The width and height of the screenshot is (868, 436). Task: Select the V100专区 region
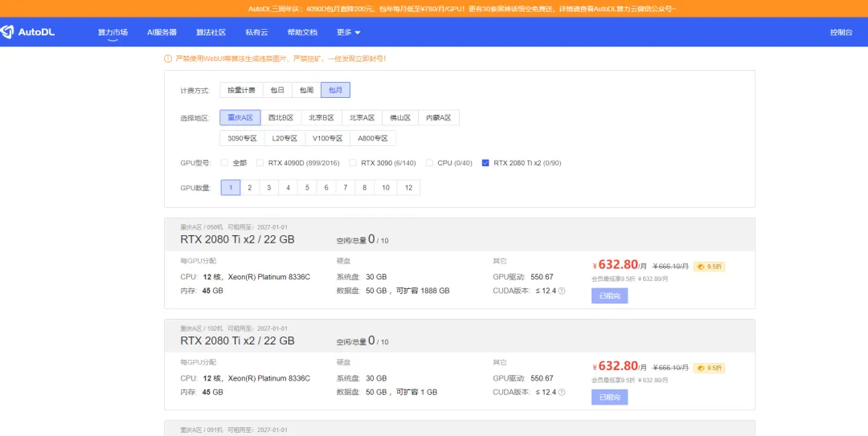coord(327,138)
